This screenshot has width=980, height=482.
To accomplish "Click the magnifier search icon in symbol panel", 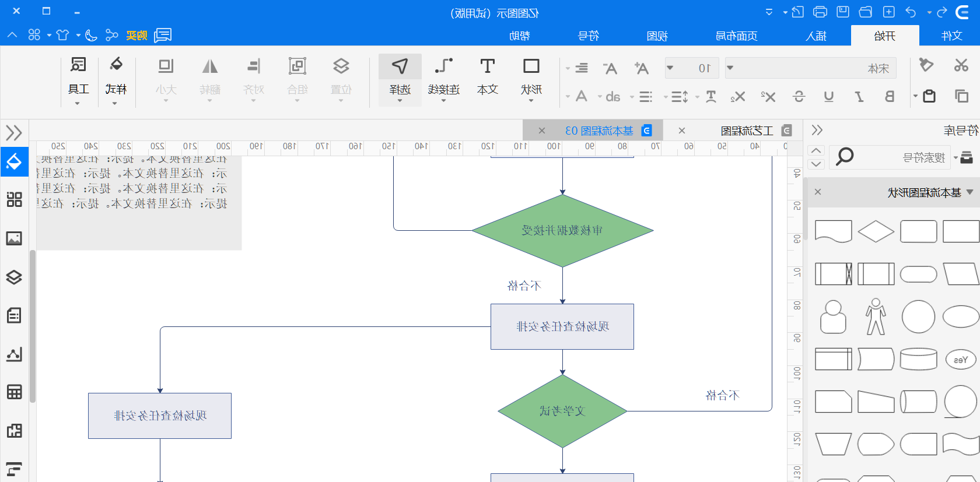I will tap(844, 157).
